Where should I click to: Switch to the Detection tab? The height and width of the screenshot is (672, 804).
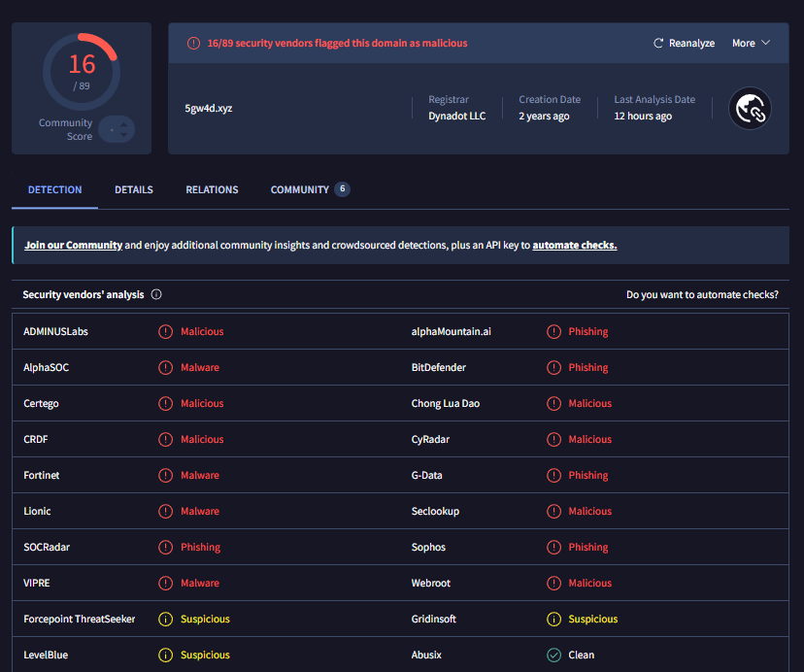coord(55,189)
